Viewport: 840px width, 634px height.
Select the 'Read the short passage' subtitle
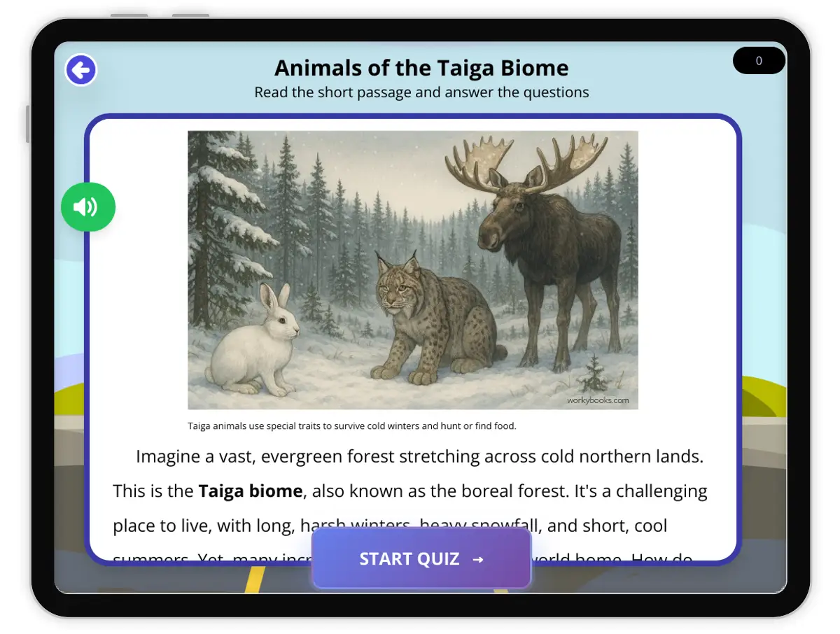[421, 92]
